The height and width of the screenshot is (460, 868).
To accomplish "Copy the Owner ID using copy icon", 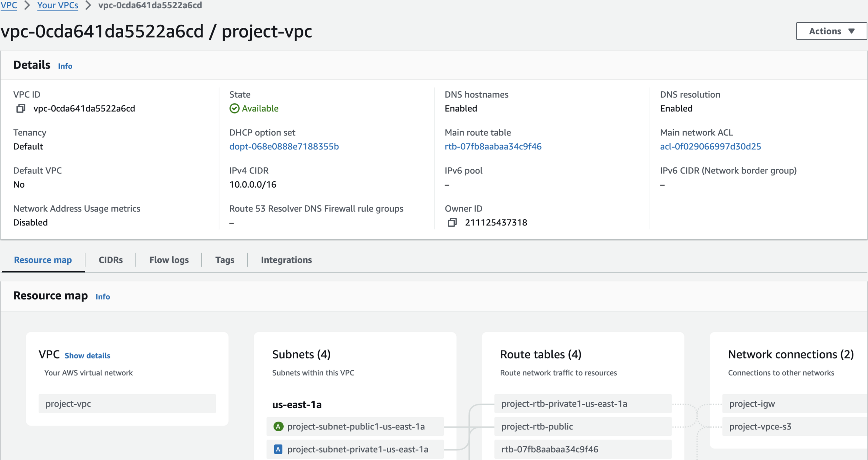I will [452, 222].
